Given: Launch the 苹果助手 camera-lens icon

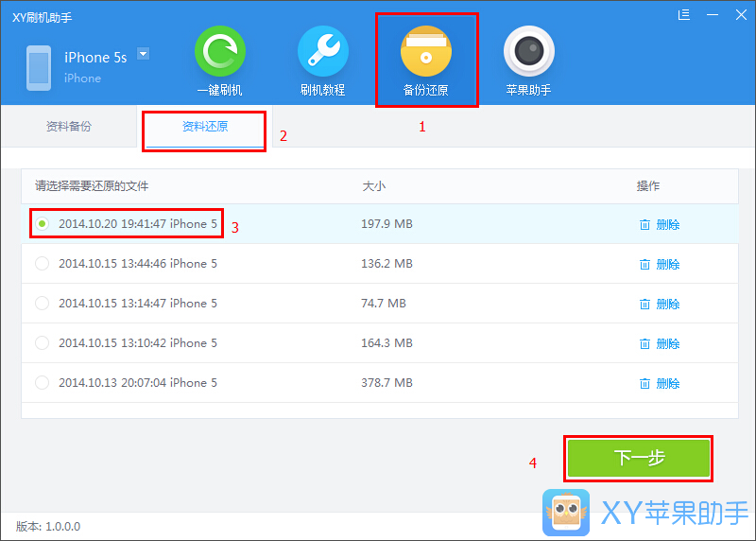Looking at the screenshot, I should 529,51.
